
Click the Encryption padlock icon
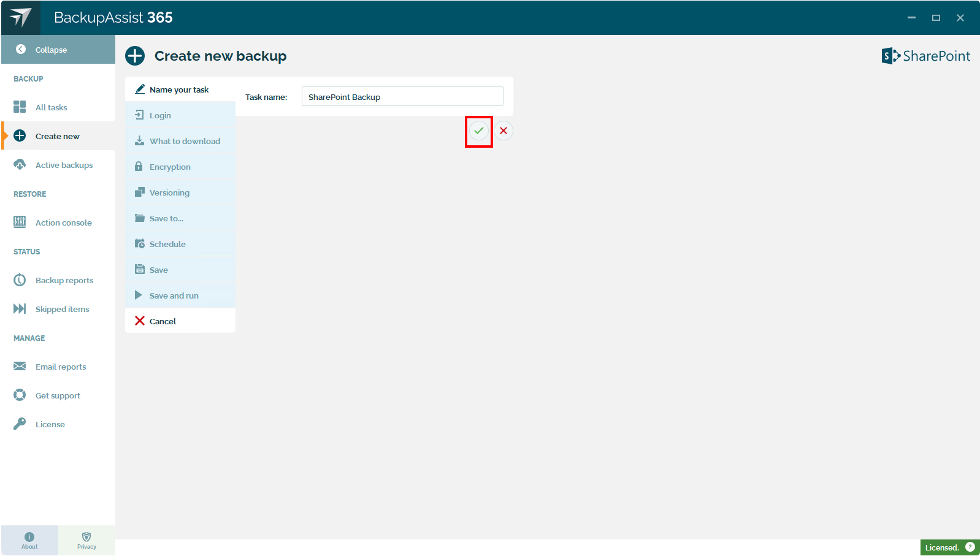139,167
